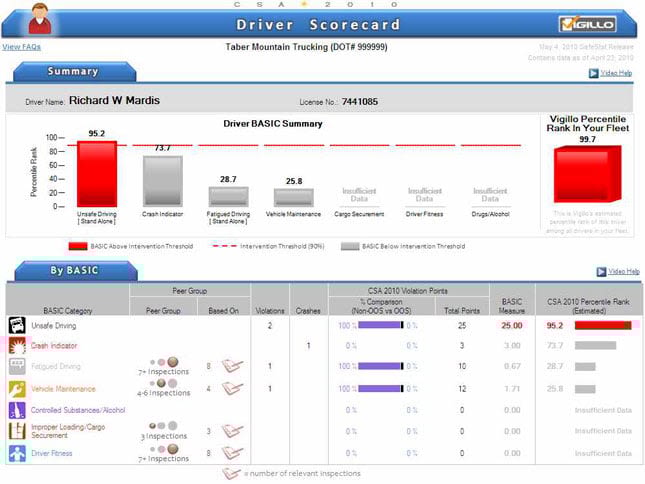645x484 pixels.
Task: Select the By BASIC tab
Action: point(75,271)
